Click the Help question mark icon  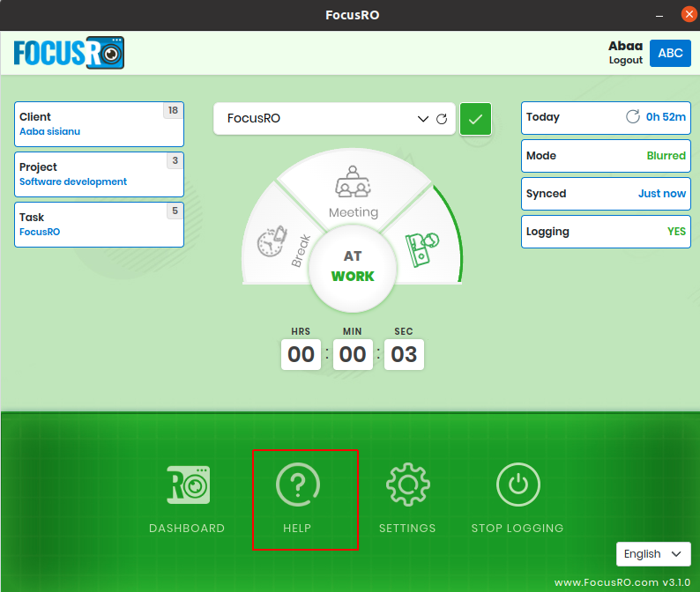(x=298, y=485)
